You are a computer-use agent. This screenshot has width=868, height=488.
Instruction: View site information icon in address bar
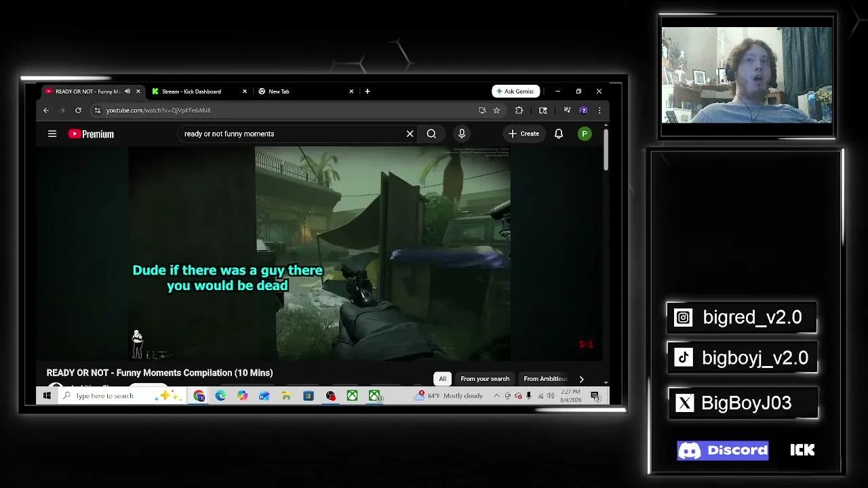(98, 110)
